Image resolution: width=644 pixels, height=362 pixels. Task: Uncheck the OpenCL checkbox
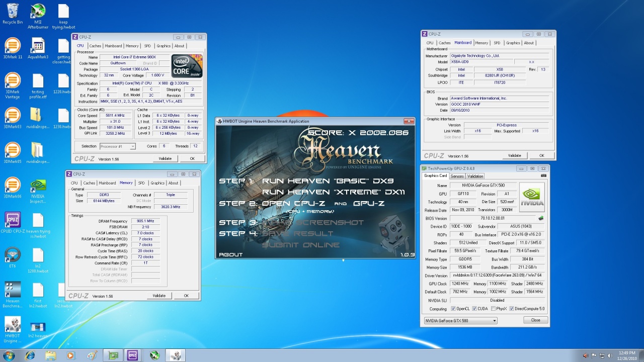pyautogui.click(x=454, y=309)
